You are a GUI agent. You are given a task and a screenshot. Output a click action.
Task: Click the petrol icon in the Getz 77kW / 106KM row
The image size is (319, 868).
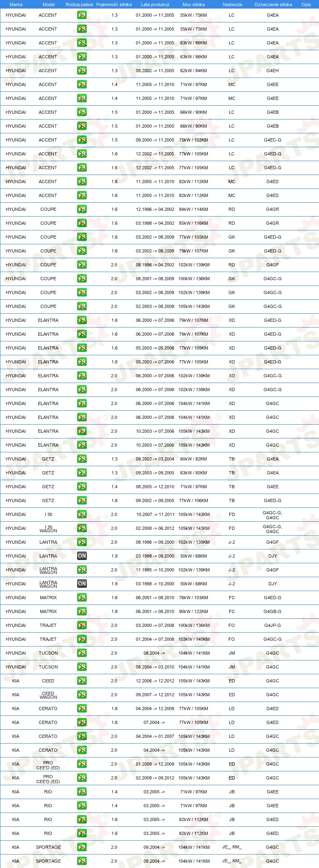click(x=82, y=500)
